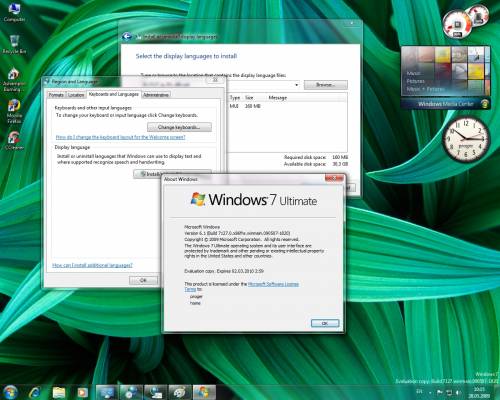This screenshot has height=400, width=500.
Task: Click the network icon in the tray
Action: (x=449, y=392)
